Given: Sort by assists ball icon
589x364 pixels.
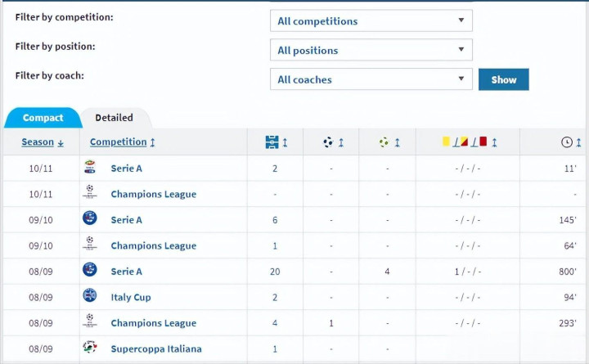Looking at the screenshot, I should [384, 142].
